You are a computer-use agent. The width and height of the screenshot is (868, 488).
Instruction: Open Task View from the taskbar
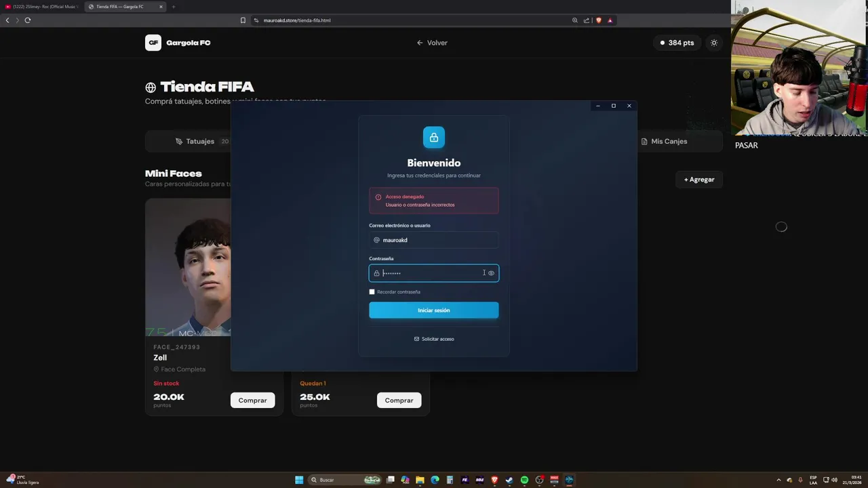pos(391,480)
